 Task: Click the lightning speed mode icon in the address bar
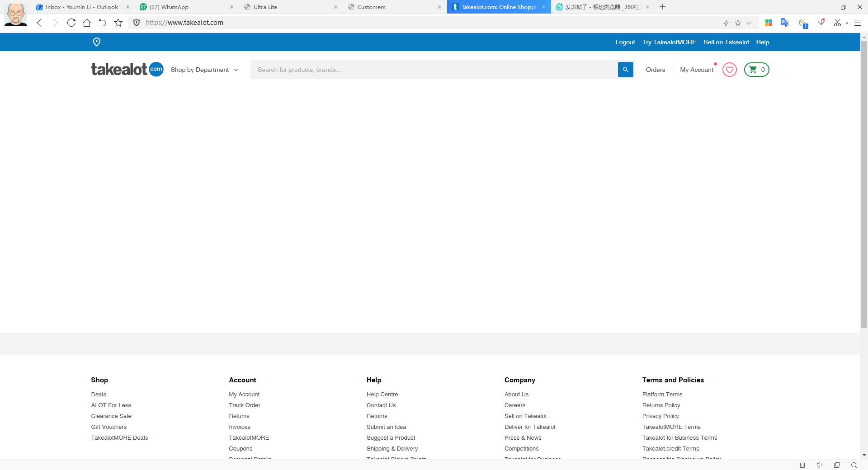[x=726, y=23]
